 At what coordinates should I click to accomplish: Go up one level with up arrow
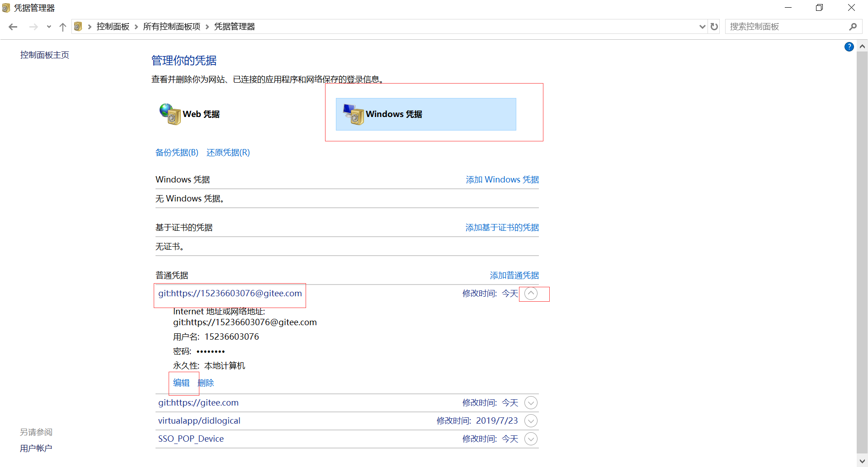pyautogui.click(x=63, y=27)
